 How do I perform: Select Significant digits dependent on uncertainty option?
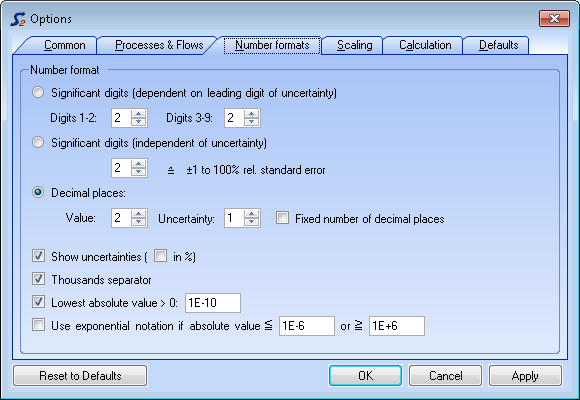(38, 92)
